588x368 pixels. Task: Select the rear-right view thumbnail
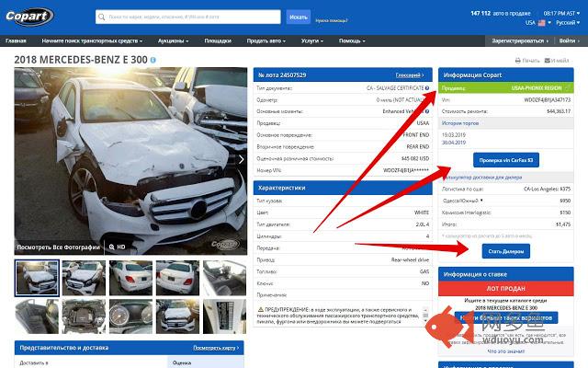click(177, 278)
